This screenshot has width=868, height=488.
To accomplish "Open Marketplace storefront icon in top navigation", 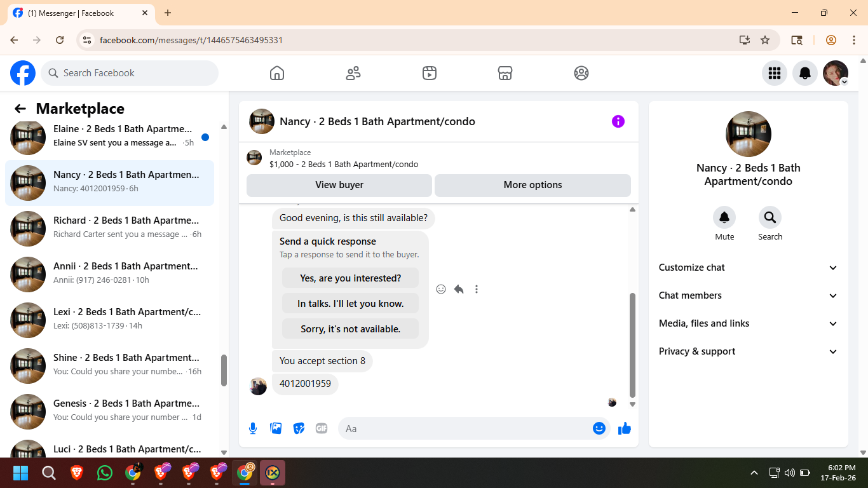I will 505,73.
